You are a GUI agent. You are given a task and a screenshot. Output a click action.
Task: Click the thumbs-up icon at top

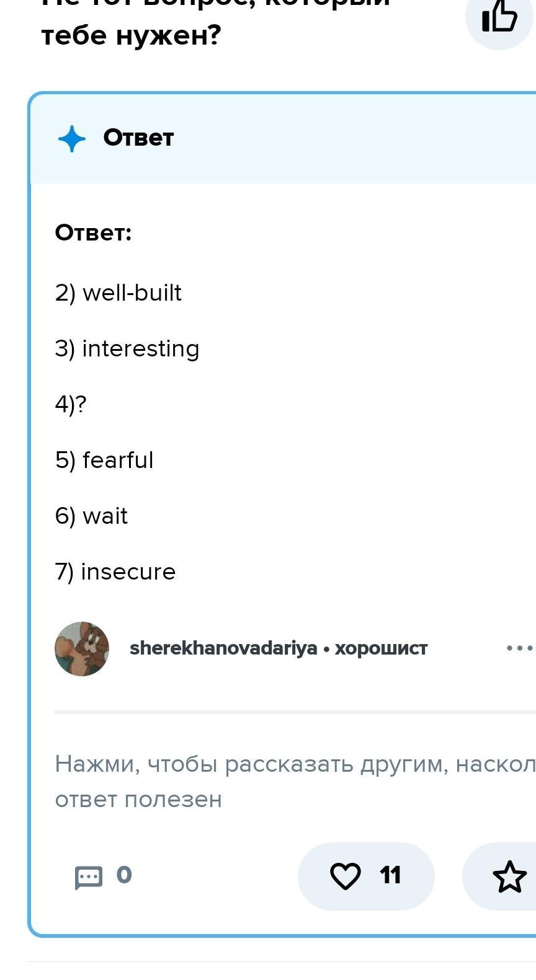499,16
